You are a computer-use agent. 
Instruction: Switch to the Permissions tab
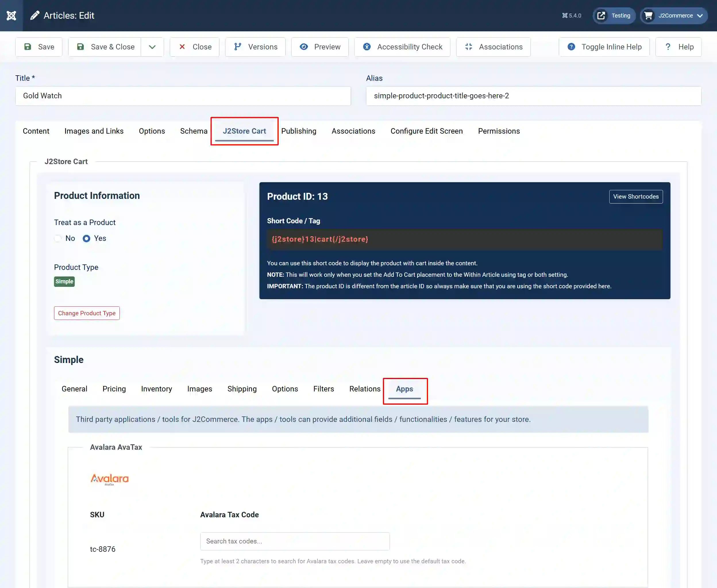[x=499, y=131]
